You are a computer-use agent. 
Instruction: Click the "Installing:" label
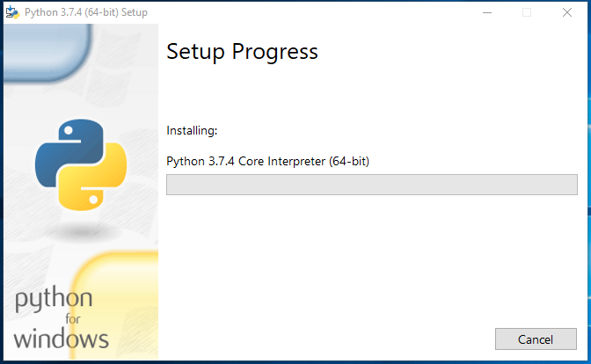192,131
